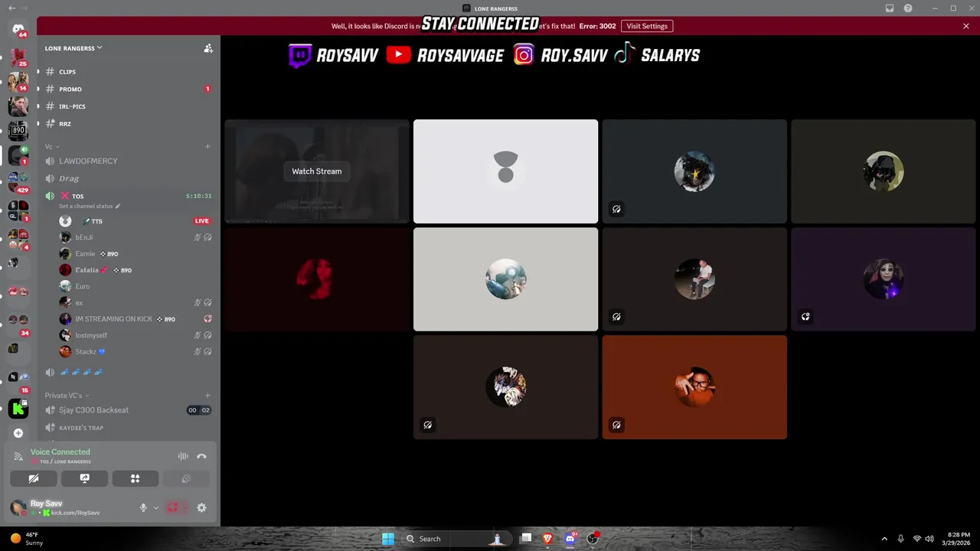Open OBS Studio from taskbar

click(x=593, y=539)
